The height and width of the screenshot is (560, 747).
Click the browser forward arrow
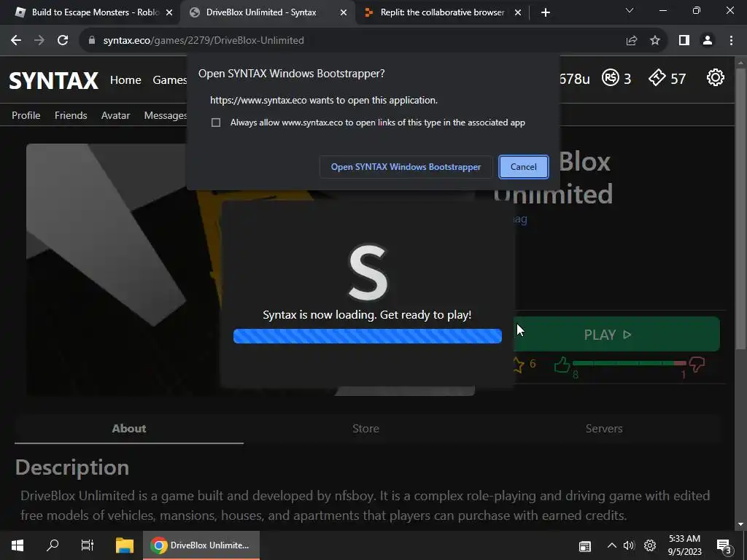click(39, 41)
